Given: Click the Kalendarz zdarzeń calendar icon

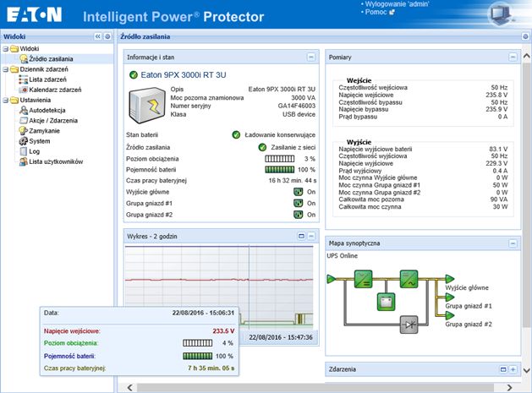Looking at the screenshot, I should click(24, 90).
